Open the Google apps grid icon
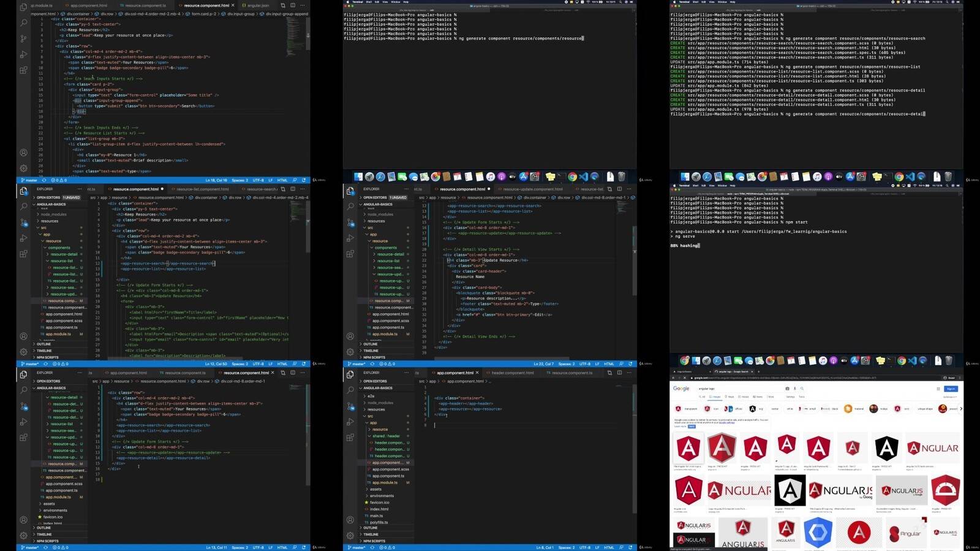The height and width of the screenshot is (551, 980). pyautogui.click(x=938, y=389)
